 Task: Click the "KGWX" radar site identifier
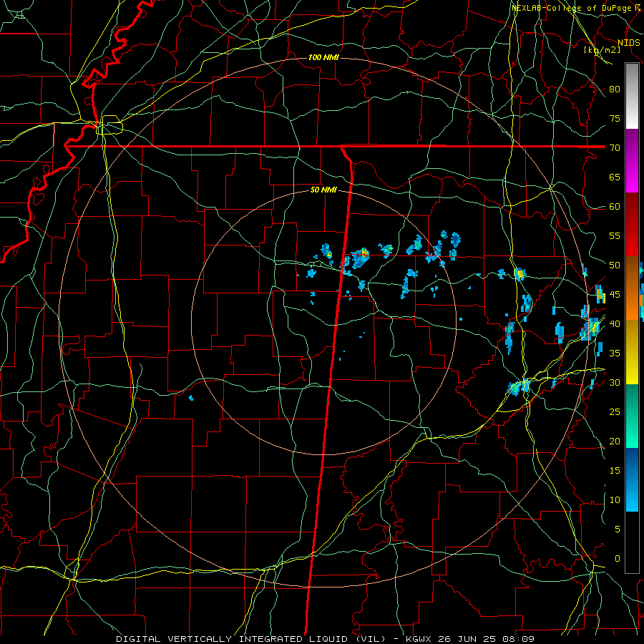click(x=419, y=639)
